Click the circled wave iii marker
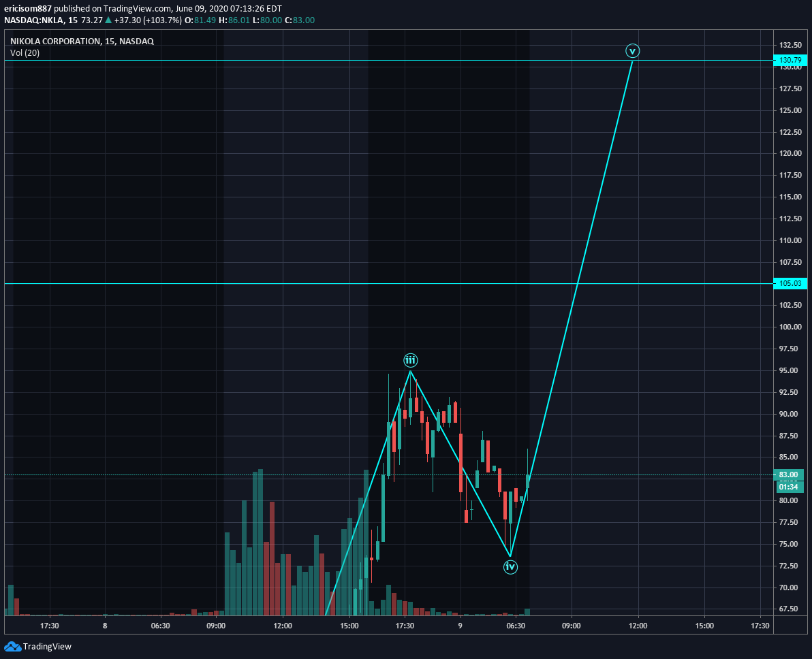 pos(410,360)
